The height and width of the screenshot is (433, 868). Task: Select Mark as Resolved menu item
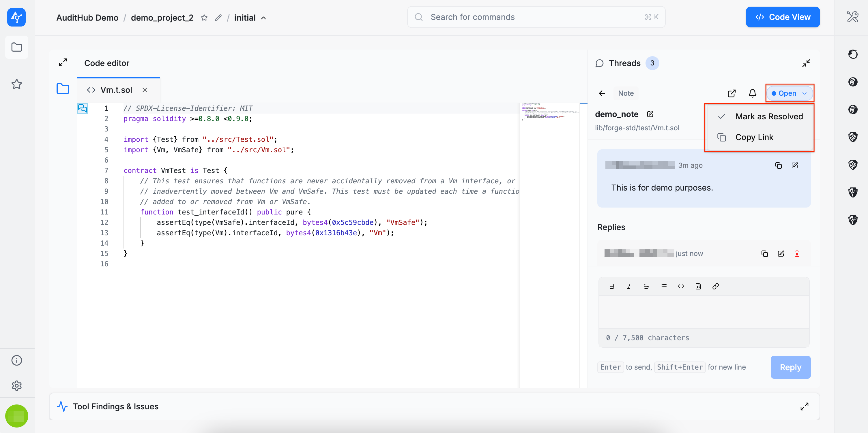click(769, 116)
